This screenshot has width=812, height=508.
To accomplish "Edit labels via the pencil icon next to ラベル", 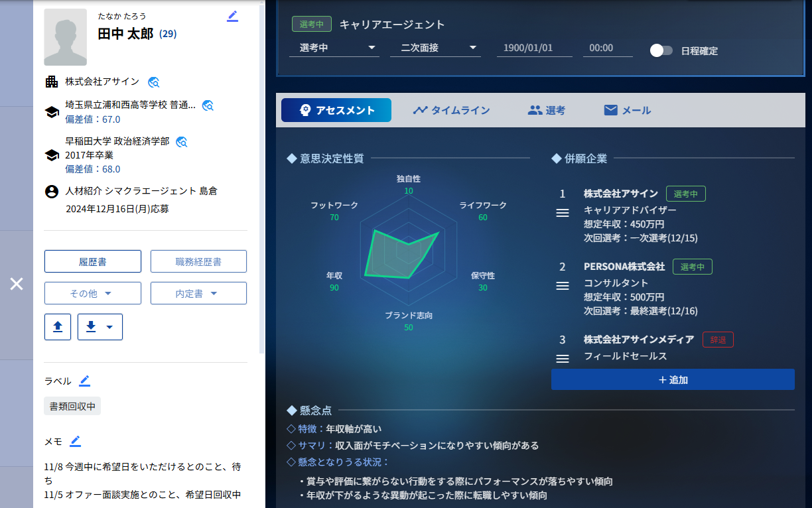I will point(85,380).
